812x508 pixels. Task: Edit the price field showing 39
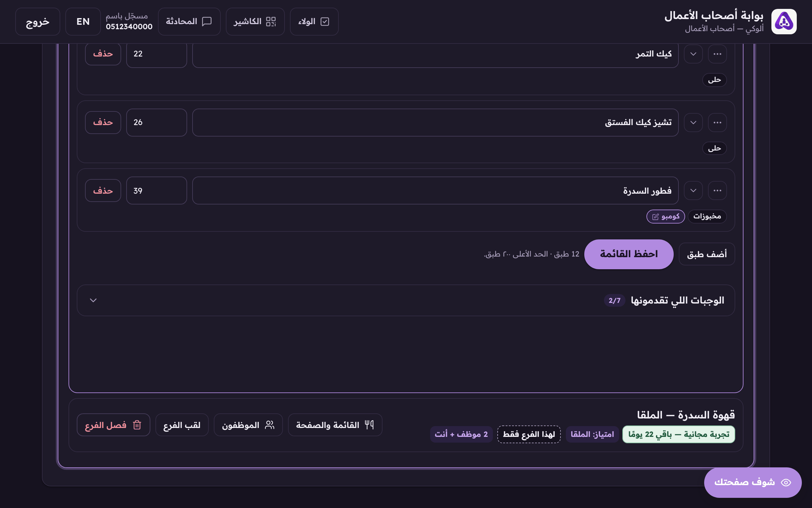click(x=156, y=190)
